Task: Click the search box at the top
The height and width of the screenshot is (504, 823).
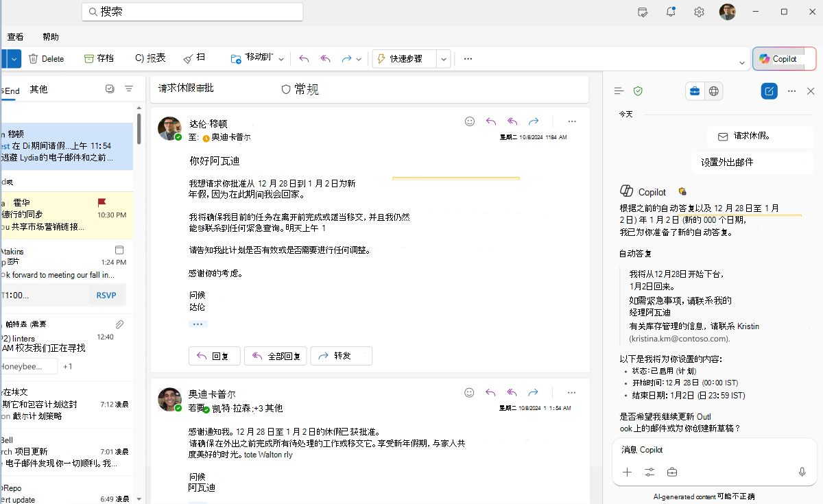Action: (x=192, y=12)
